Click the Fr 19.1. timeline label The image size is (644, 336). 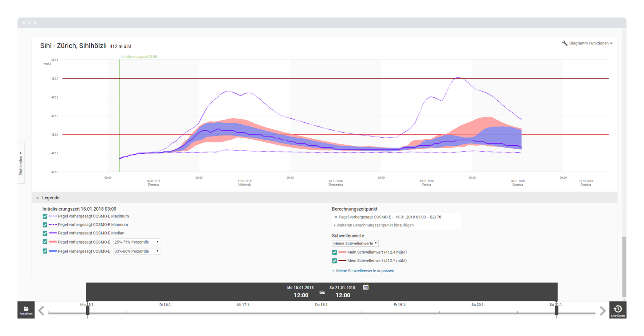[x=400, y=305]
